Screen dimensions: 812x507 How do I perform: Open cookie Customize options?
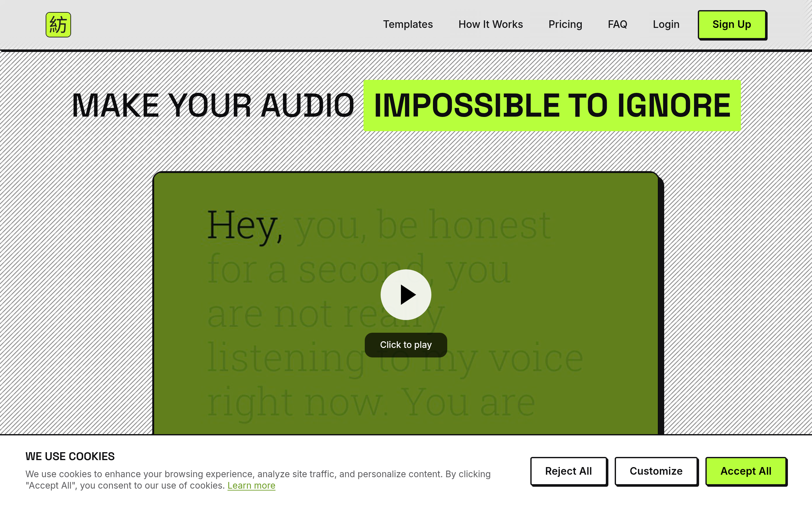pos(656,471)
